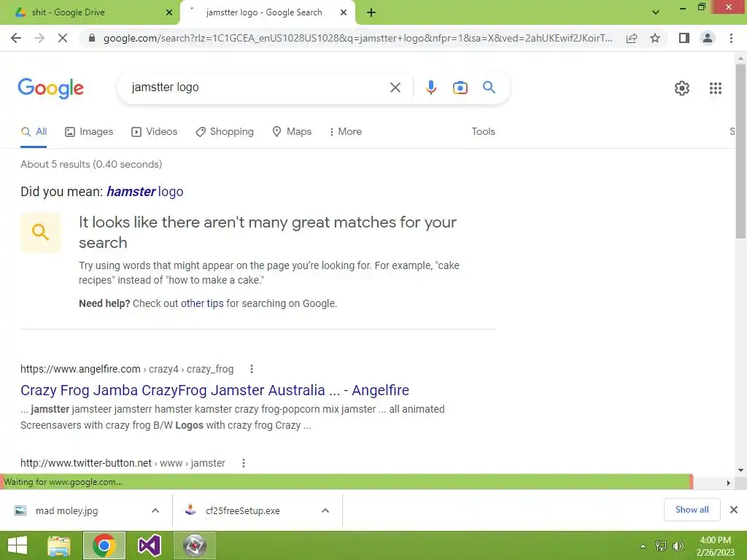Click into the jamstter logo search field
The image size is (747, 560).
pyautogui.click(x=258, y=87)
